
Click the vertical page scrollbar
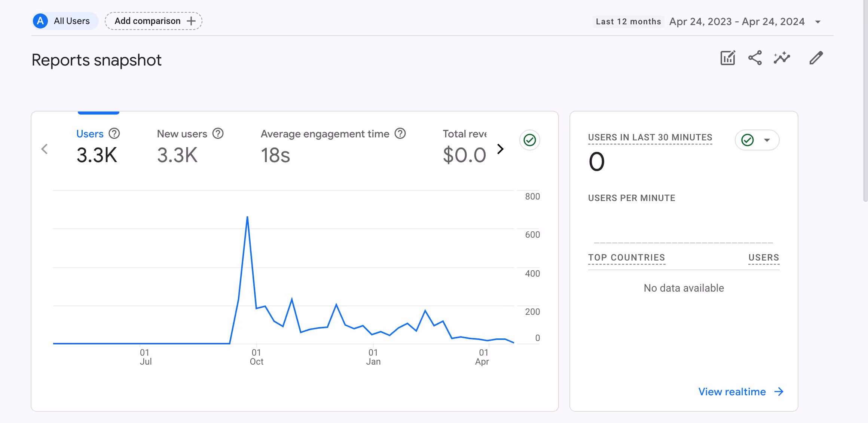click(865, 101)
